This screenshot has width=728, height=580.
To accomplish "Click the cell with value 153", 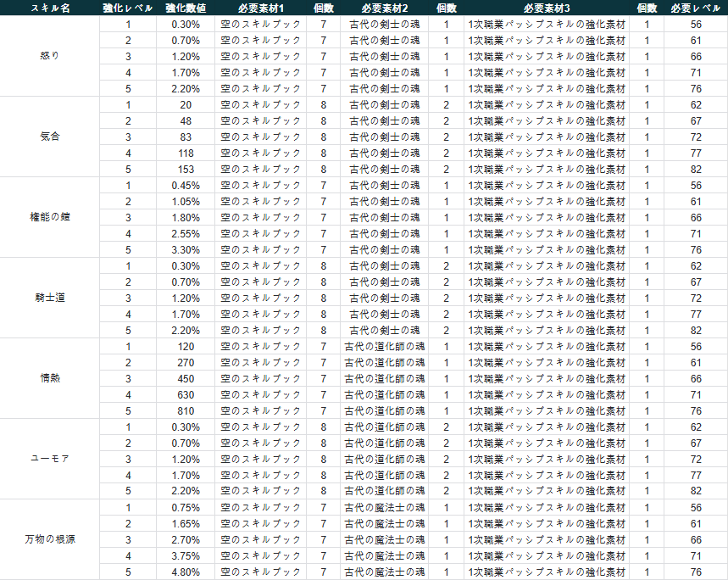I will click(x=185, y=169).
